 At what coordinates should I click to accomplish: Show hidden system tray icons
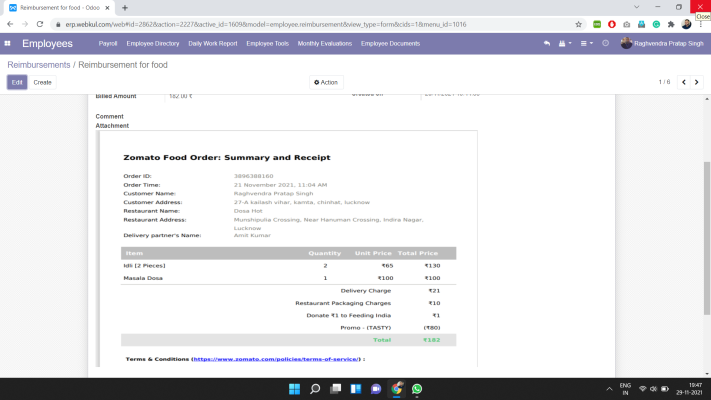coord(609,389)
